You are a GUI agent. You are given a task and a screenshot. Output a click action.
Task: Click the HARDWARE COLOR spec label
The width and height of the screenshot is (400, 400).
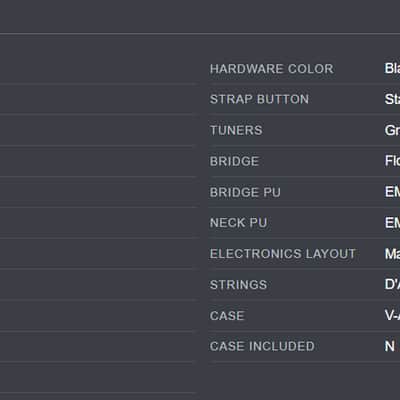pos(272,69)
